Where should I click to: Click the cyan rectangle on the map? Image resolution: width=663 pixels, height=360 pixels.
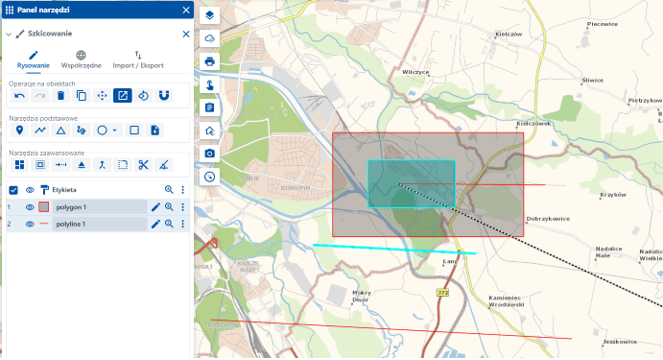coord(411,184)
